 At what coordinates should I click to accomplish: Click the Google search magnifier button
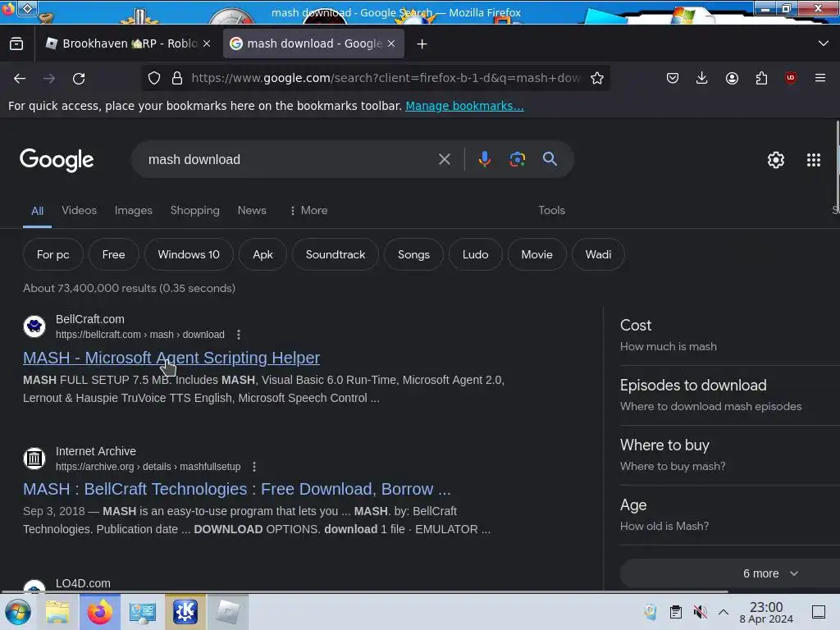pyautogui.click(x=550, y=159)
